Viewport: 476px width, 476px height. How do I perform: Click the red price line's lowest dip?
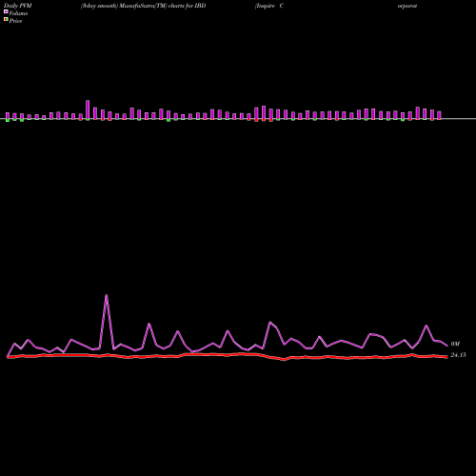(285, 360)
